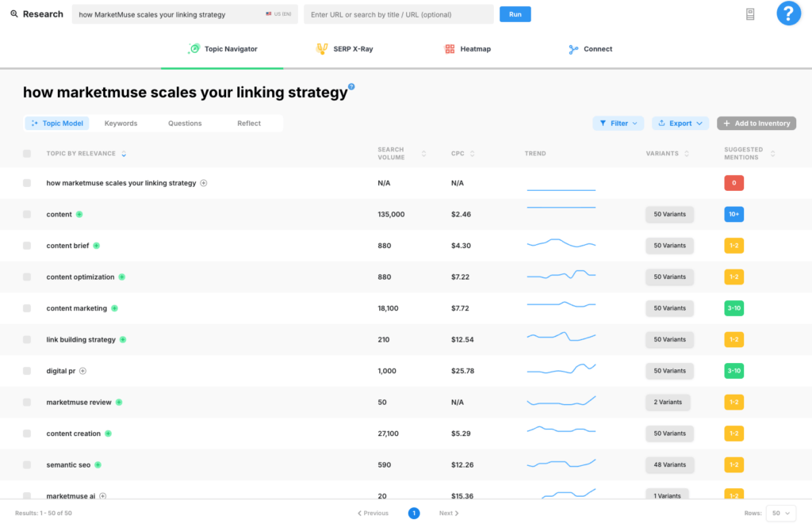View 50 Variants for content brief
812x527 pixels.
coord(669,246)
